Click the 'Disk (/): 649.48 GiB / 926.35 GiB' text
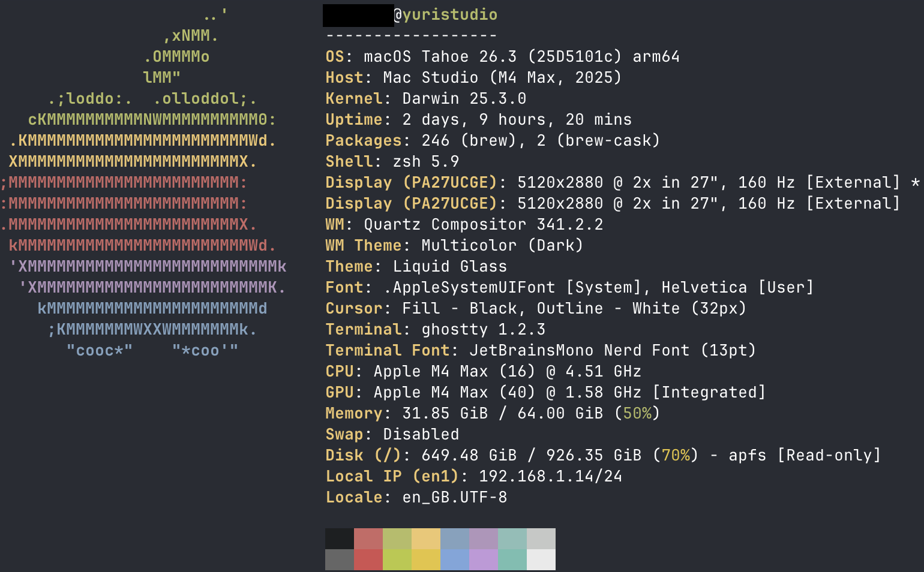Viewport: 924px width, 572px height. coord(484,455)
